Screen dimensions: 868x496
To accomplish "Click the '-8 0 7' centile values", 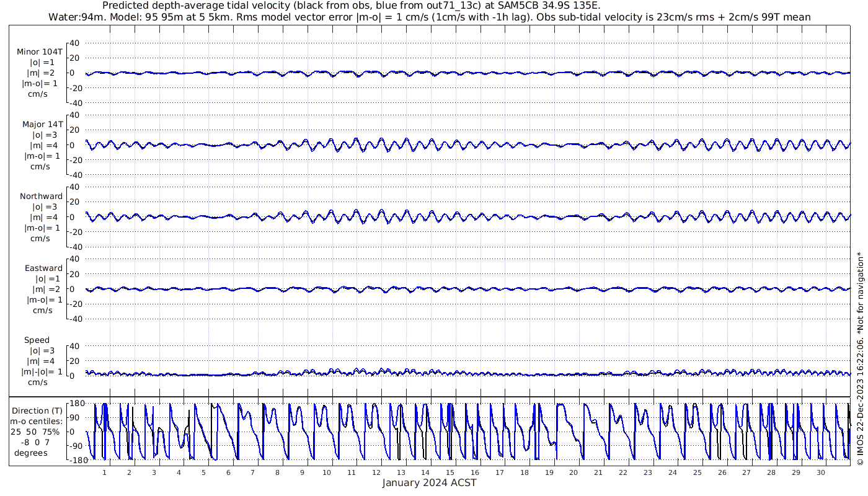I will click(x=35, y=442).
